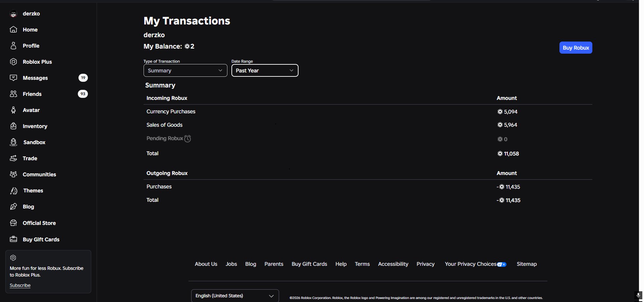The height and width of the screenshot is (302, 644).
Task: Open the Parents footer link
Action: click(x=274, y=264)
